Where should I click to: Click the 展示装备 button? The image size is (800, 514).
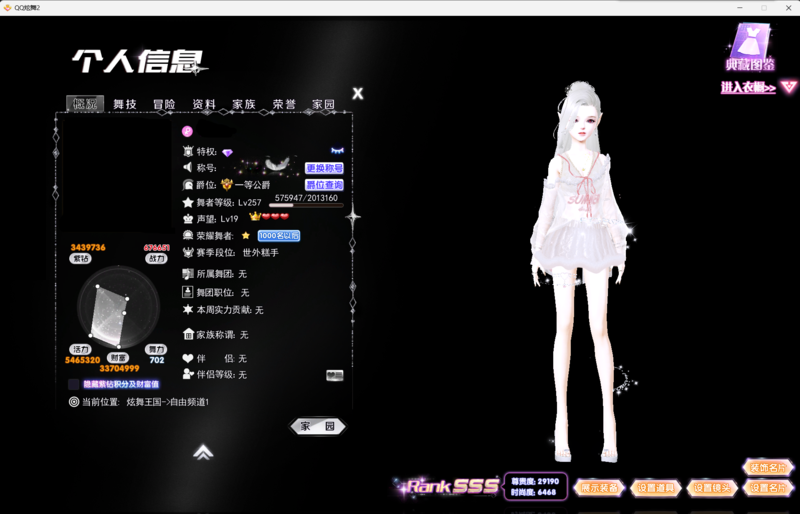(x=599, y=488)
